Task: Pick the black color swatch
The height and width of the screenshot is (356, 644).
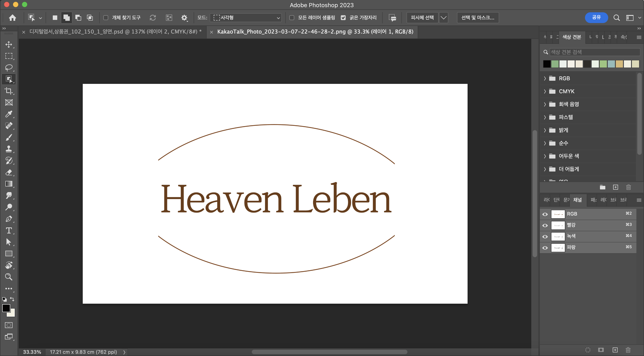Action: click(x=547, y=64)
